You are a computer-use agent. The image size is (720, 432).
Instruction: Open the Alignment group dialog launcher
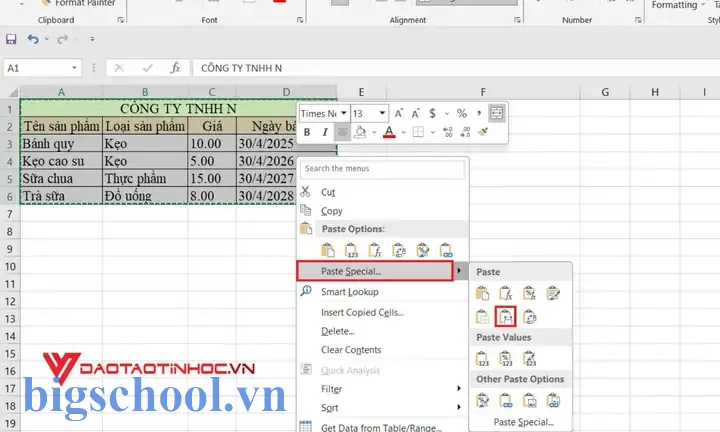pyautogui.click(x=518, y=20)
